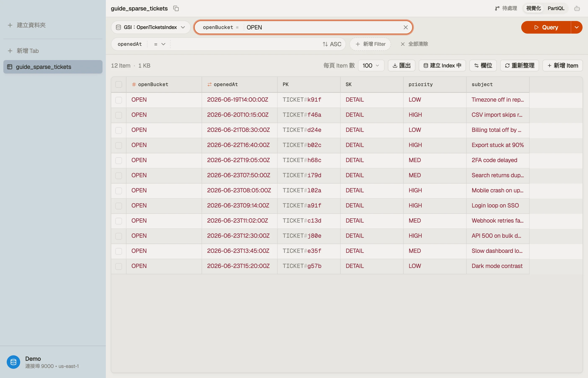
Task: Switch to PartiQL mode
Action: 556,8
